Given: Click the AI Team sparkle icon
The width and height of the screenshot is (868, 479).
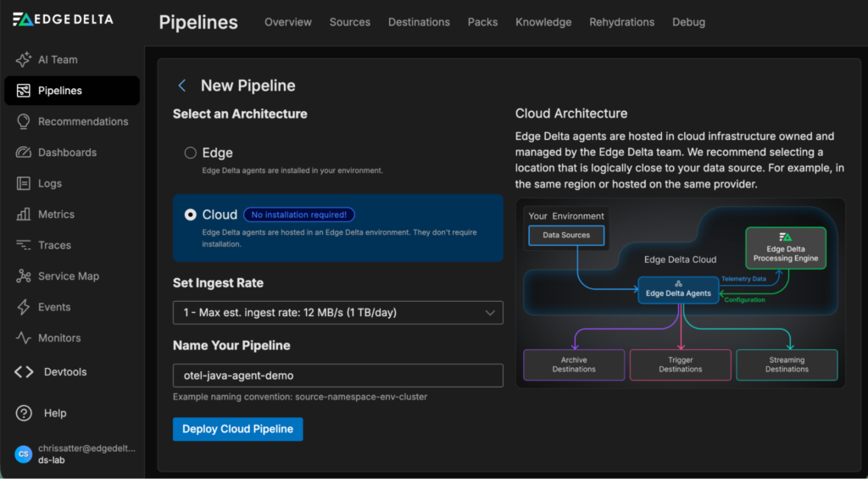Looking at the screenshot, I should click(x=24, y=60).
